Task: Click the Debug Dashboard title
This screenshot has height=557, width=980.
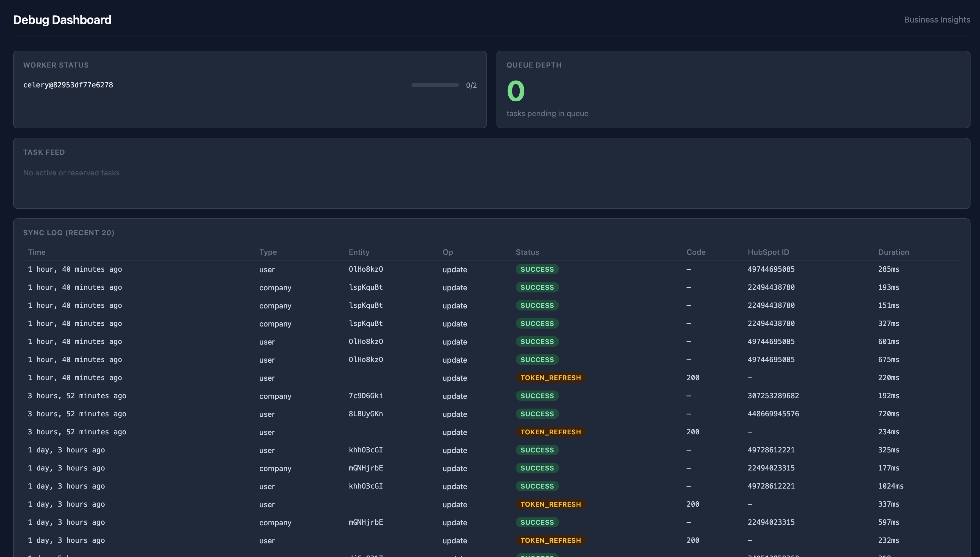Action: pos(62,20)
